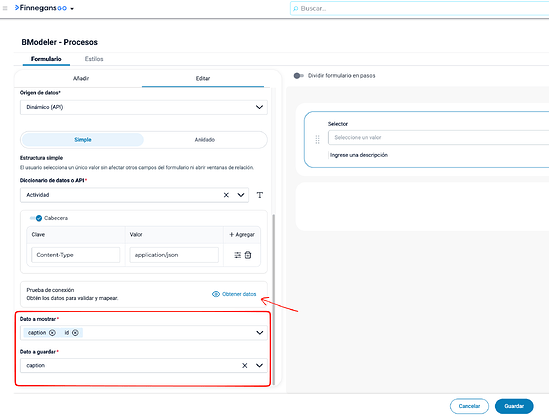Click the Clave column header
Screen dimensions: 549x419
(38, 235)
